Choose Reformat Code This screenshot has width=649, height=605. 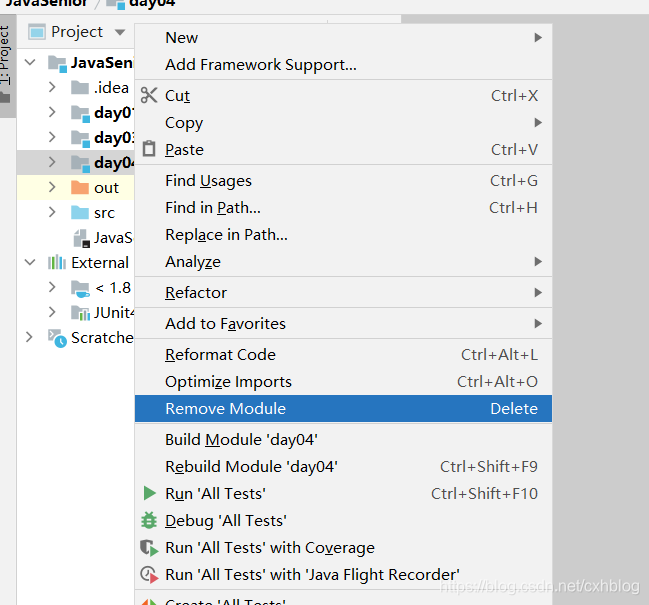343,355
